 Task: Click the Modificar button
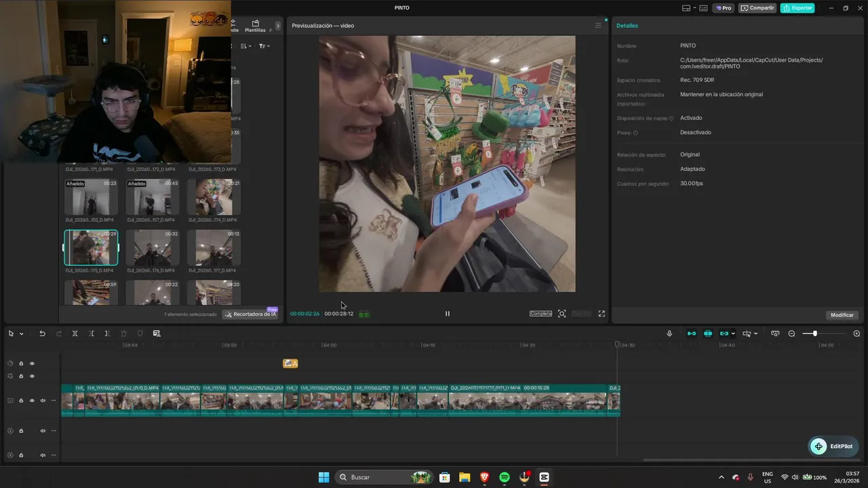pyautogui.click(x=842, y=315)
